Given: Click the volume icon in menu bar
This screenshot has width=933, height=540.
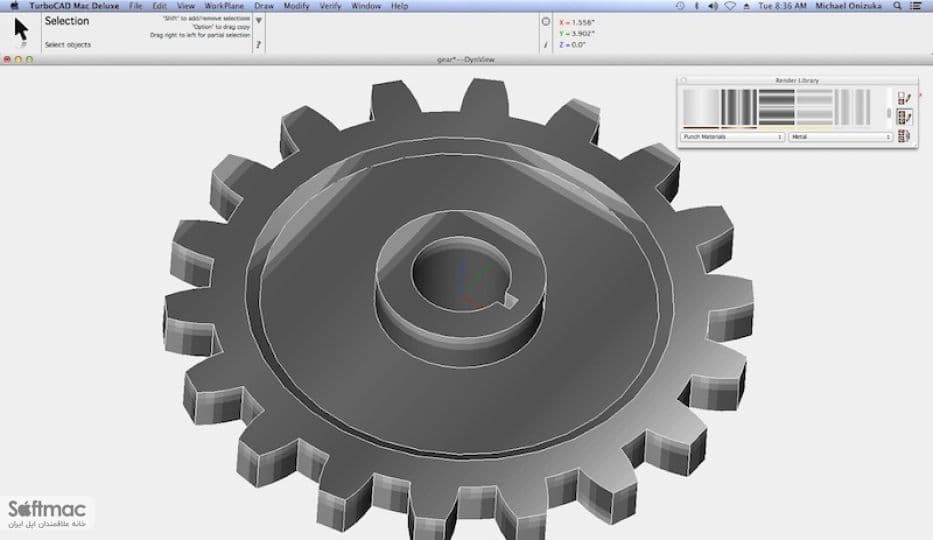Looking at the screenshot, I should (x=713, y=6).
